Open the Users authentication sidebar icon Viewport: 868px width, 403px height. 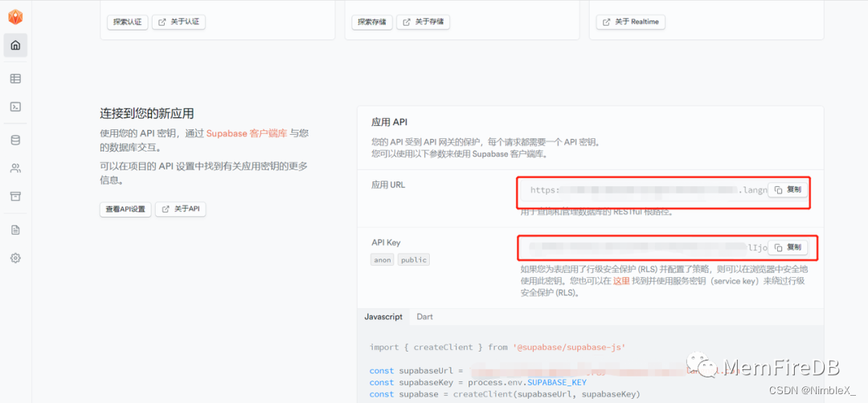[15, 168]
